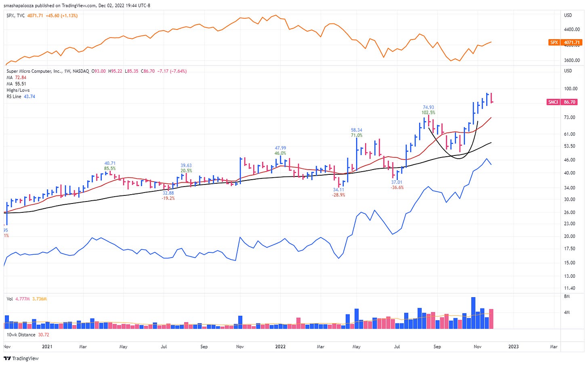Viewport: 588px width, 365px height.
Task: Click the pink SMCI price label 86.70
Action: click(x=562, y=102)
